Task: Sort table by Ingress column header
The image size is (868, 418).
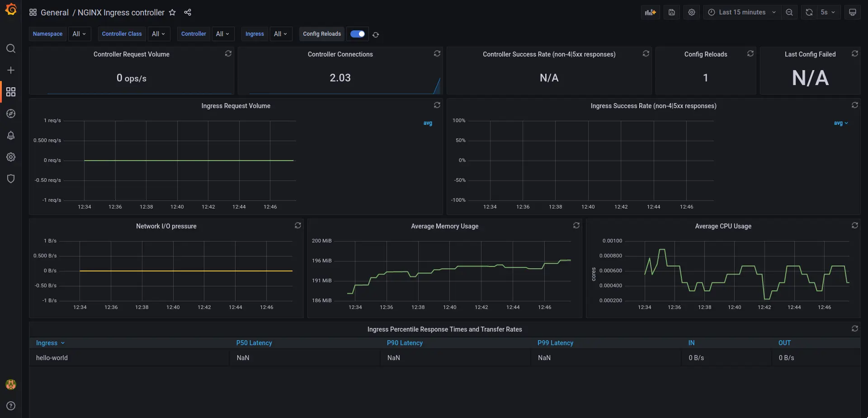Action: point(50,343)
